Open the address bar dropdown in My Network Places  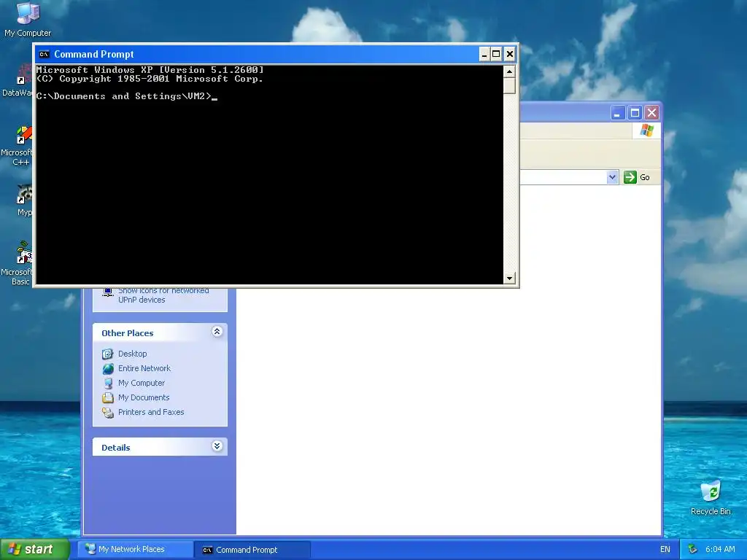click(612, 178)
